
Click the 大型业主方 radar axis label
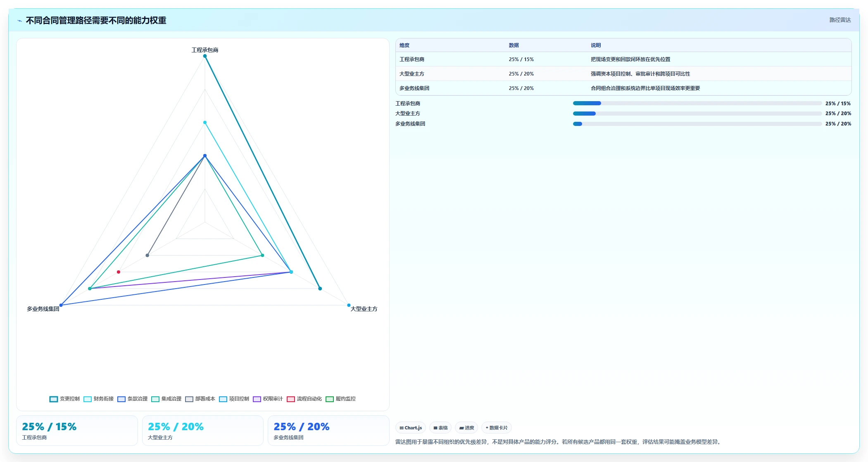tap(364, 309)
